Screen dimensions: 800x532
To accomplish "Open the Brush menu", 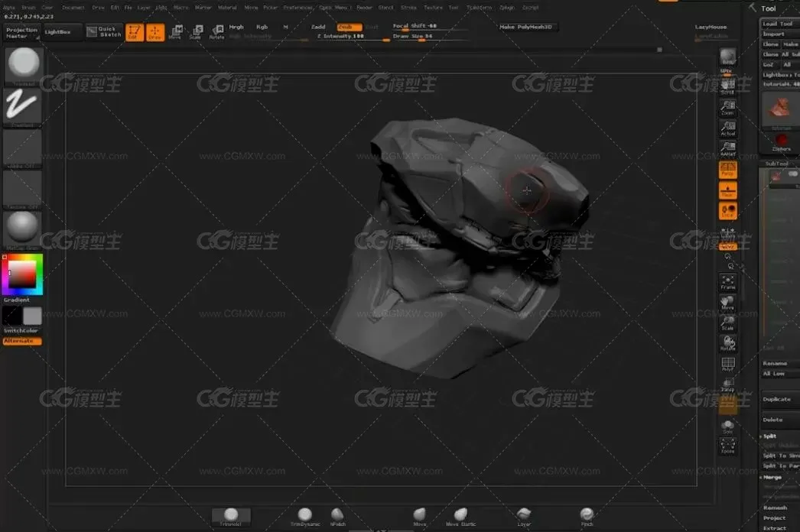I will click(28, 8).
